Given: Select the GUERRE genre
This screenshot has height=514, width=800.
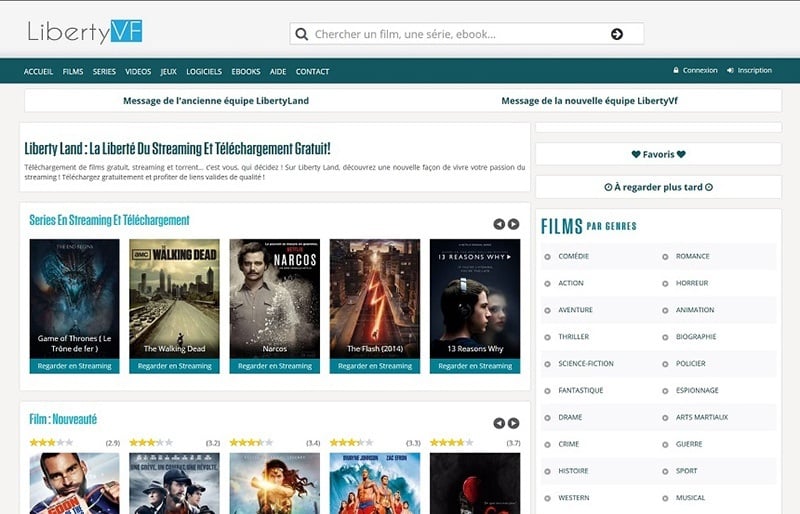Looking at the screenshot, I should pyautogui.click(x=689, y=444).
